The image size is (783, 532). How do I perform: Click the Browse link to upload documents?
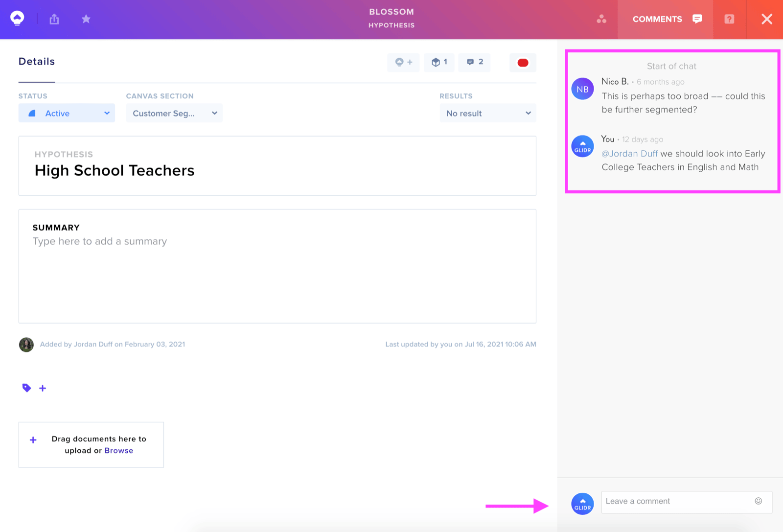click(x=119, y=451)
